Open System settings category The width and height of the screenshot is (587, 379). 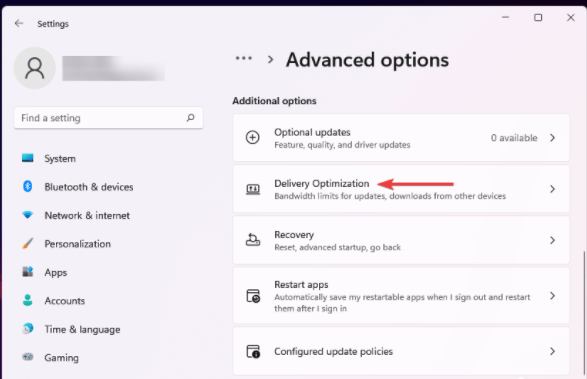click(x=108, y=158)
